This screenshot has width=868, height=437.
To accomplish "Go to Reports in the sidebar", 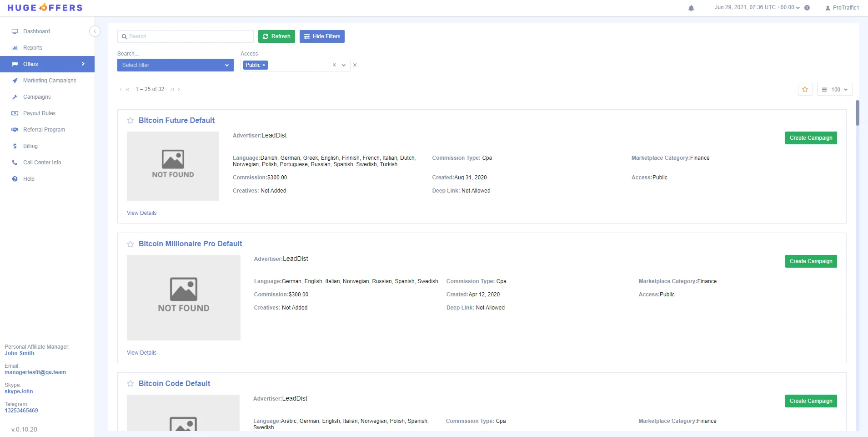I will 32,48.
